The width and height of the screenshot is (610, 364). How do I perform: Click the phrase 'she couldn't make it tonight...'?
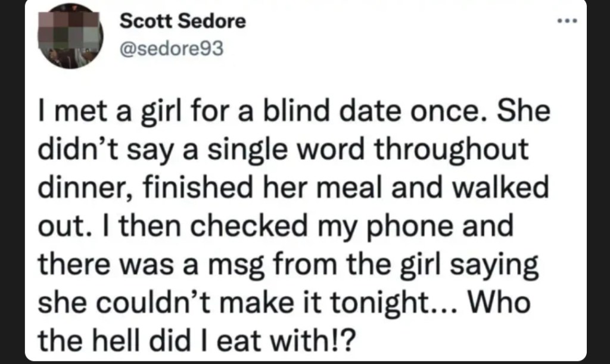pyautogui.click(x=247, y=303)
